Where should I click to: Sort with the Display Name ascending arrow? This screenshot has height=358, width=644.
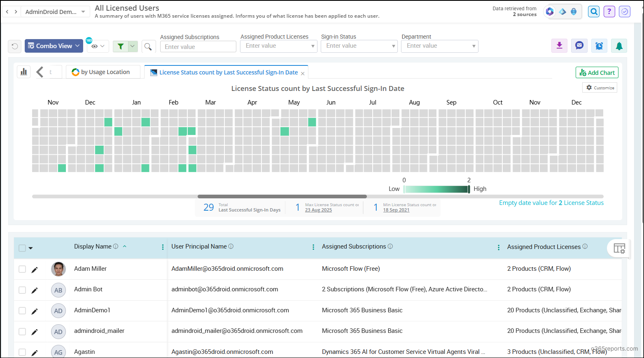tap(124, 246)
